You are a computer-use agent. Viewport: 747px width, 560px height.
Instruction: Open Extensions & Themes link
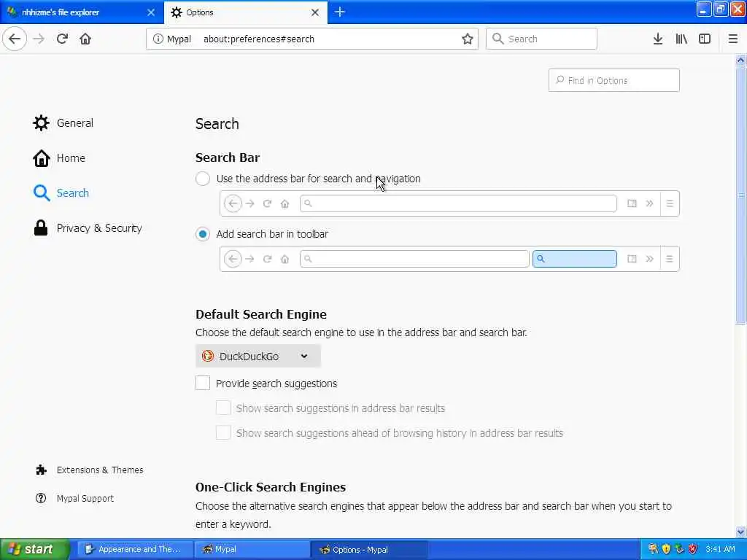[x=89, y=470]
